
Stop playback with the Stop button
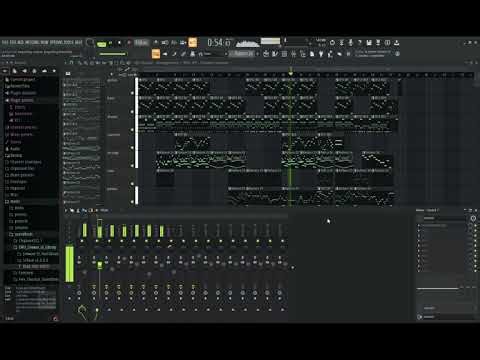(x=119, y=43)
